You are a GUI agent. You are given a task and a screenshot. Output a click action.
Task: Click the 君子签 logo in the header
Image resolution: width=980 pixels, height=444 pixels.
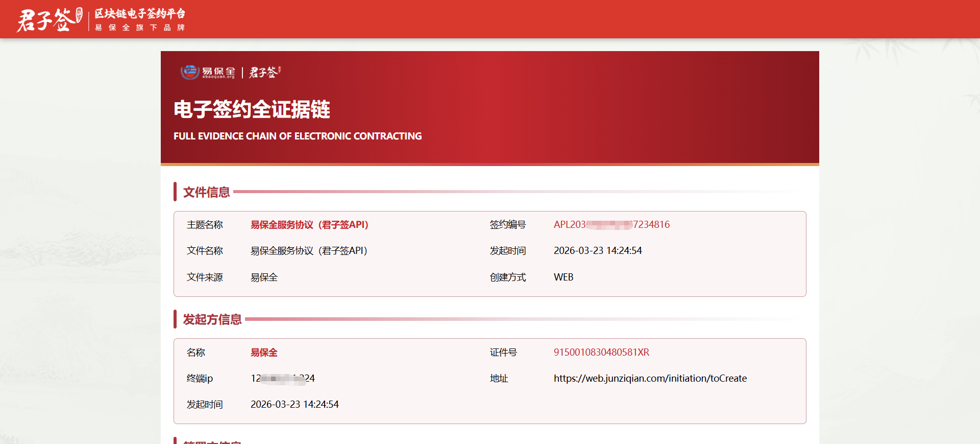pos(50,20)
